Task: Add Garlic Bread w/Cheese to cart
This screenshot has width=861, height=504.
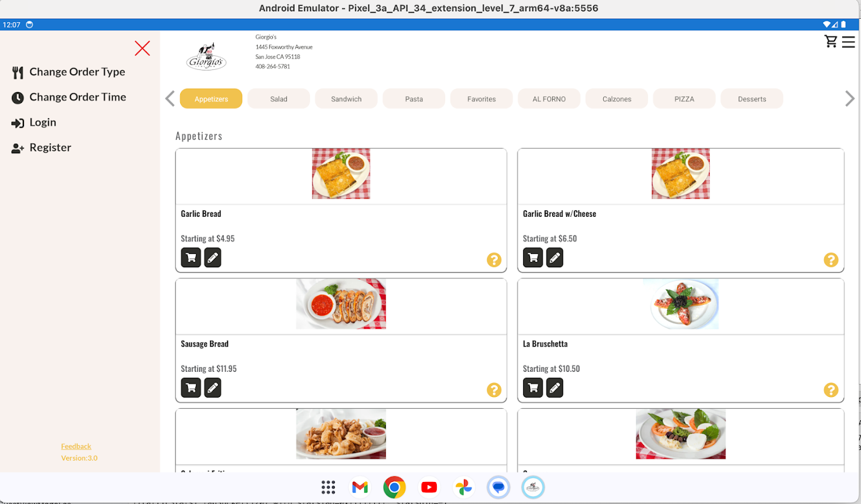Action: pos(533,258)
